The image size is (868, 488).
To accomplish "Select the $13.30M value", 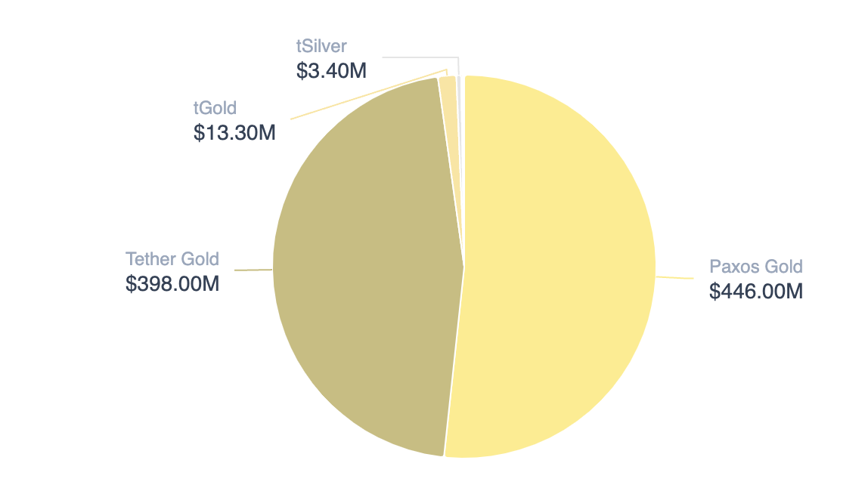I will click(234, 133).
